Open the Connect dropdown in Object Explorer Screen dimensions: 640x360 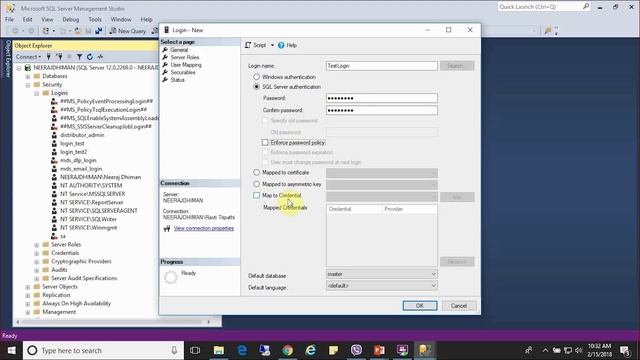tap(28, 57)
